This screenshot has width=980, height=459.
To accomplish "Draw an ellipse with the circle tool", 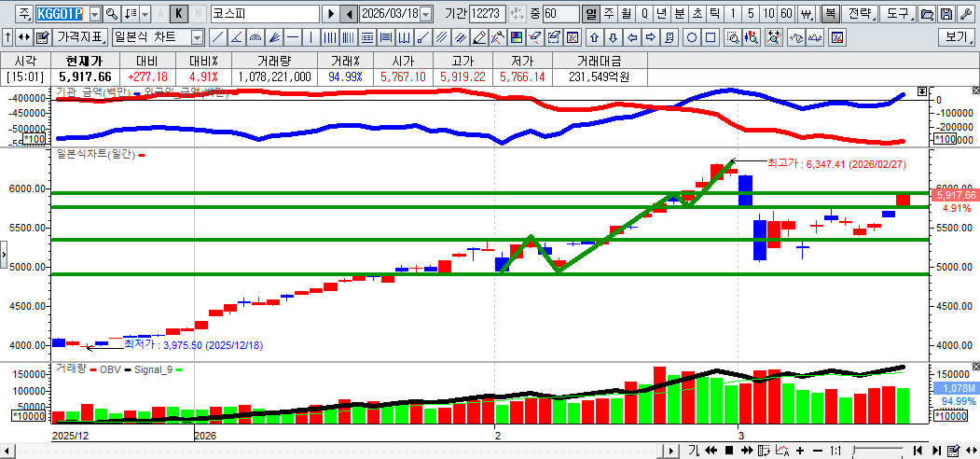I will pyautogui.click(x=692, y=37).
